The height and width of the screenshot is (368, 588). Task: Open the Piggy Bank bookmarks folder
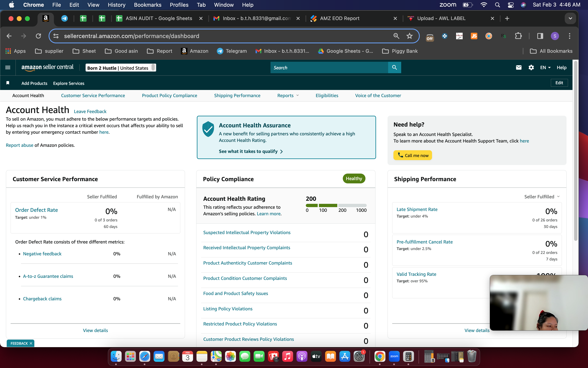[x=400, y=51]
